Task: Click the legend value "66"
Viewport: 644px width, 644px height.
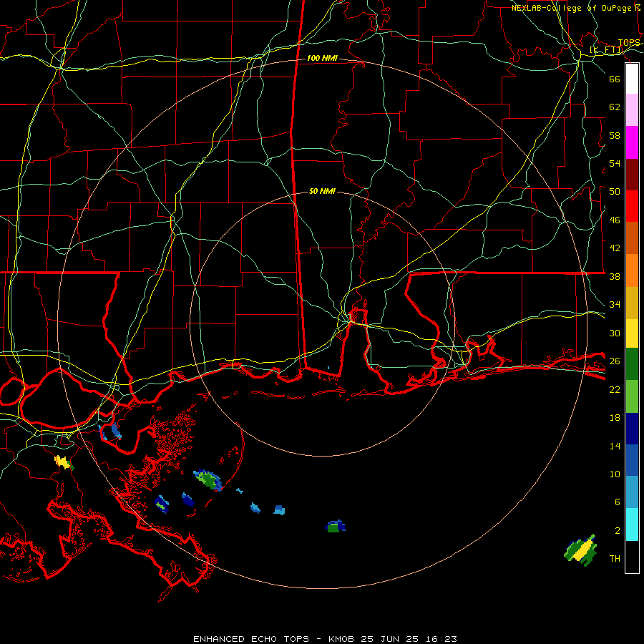Action: coord(615,79)
